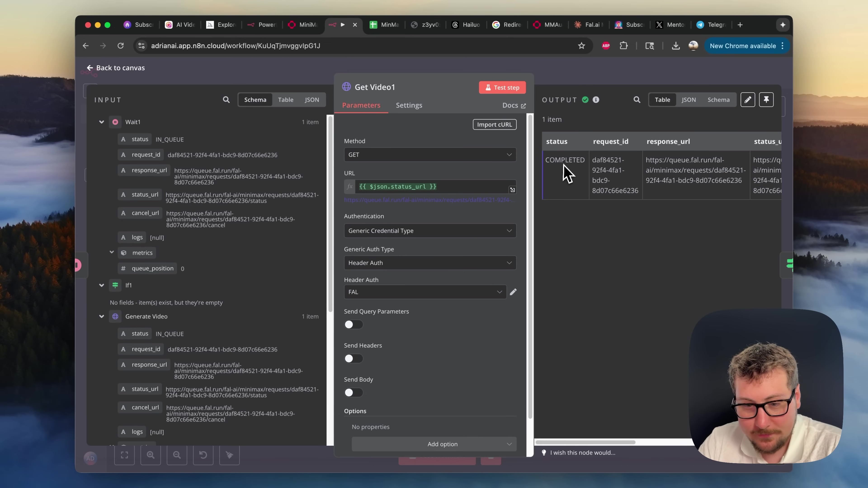
Task: Click the edit output pencil icon
Action: point(747,100)
